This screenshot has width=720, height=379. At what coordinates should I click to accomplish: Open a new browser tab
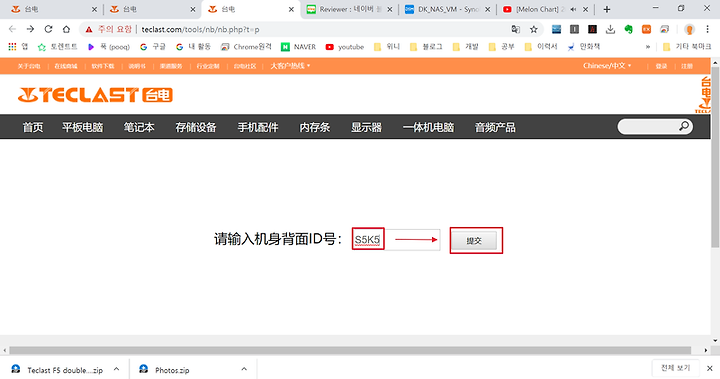[x=607, y=9]
